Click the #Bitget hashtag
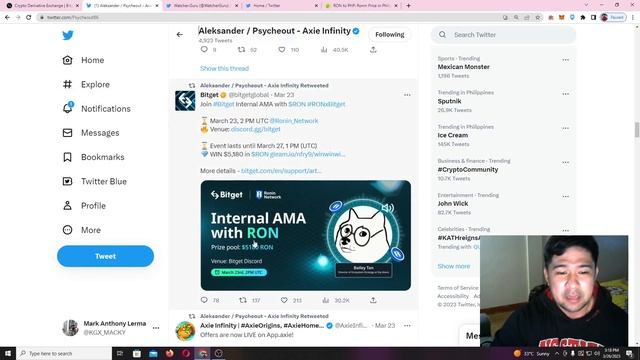Image resolution: width=640 pixels, height=360 pixels. pos(224,104)
